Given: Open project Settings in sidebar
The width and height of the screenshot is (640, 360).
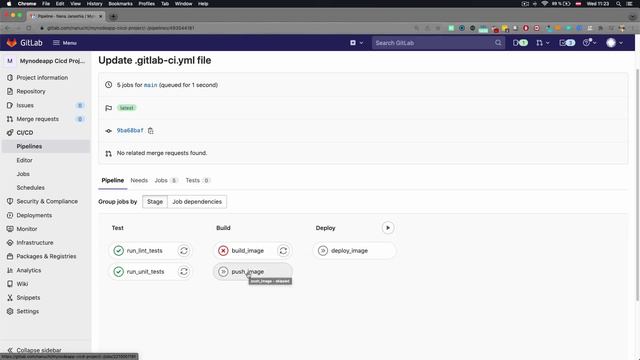Looking at the screenshot, I should point(46,311).
